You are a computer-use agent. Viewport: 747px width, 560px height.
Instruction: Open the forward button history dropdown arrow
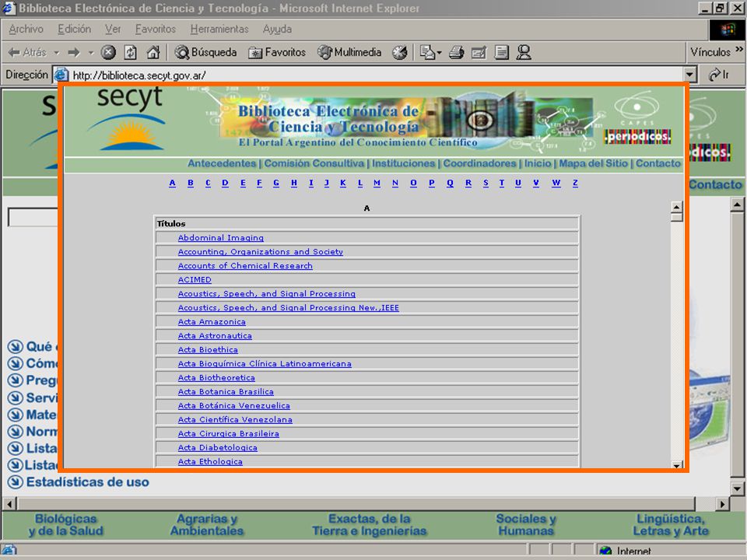point(90,52)
